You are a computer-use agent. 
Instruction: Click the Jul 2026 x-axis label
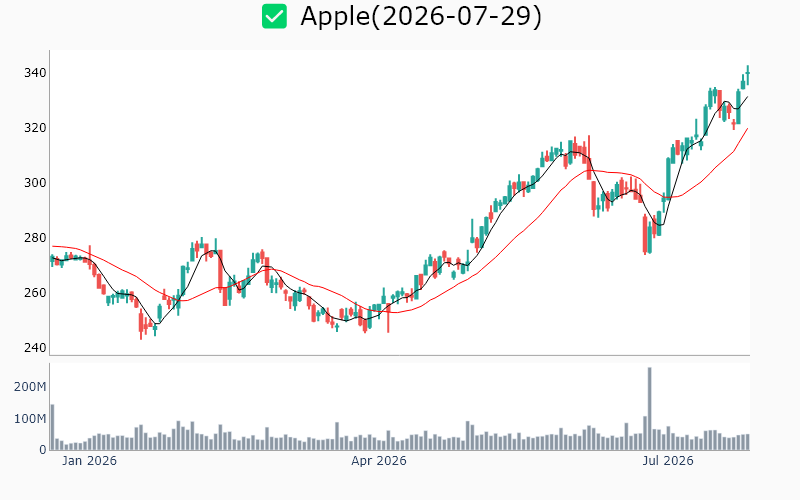(x=668, y=461)
